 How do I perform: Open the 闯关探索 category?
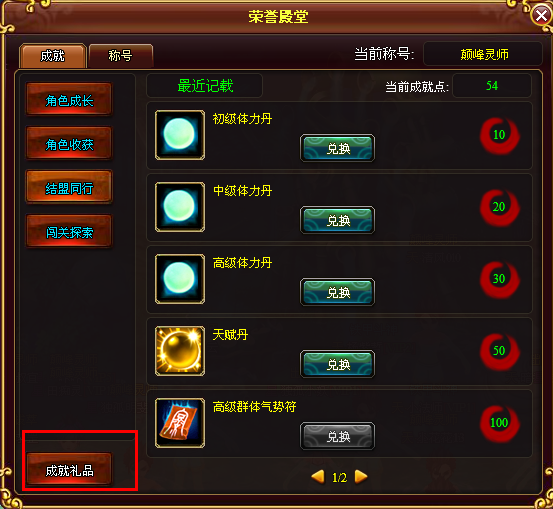69,231
